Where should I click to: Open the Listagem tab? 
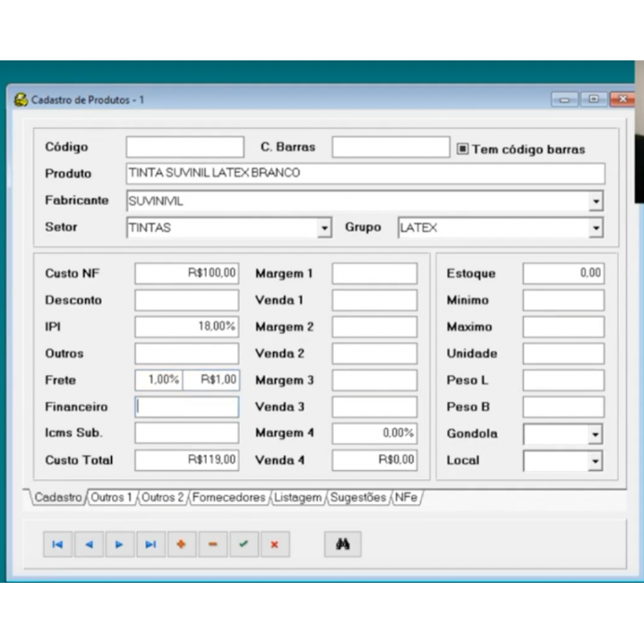pos(298,497)
